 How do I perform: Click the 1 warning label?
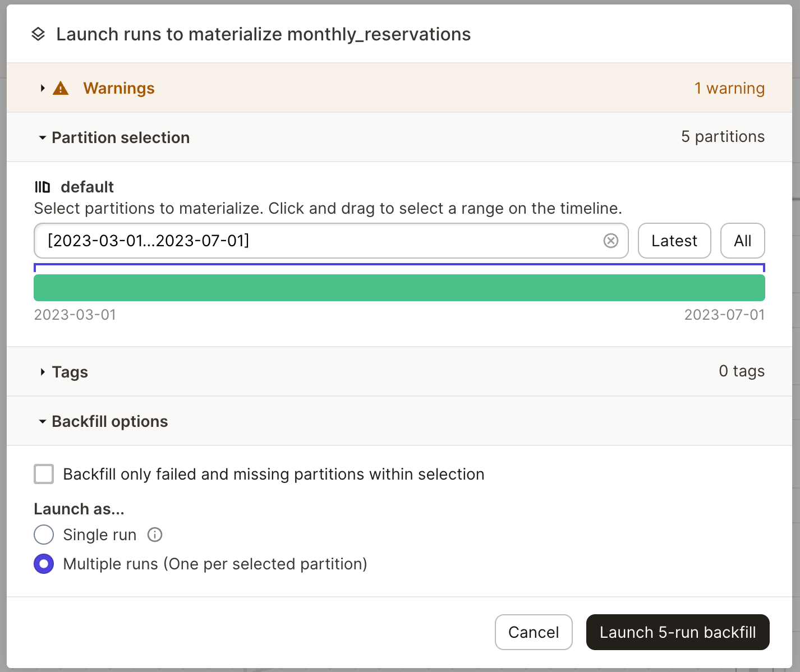tap(729, 88)
